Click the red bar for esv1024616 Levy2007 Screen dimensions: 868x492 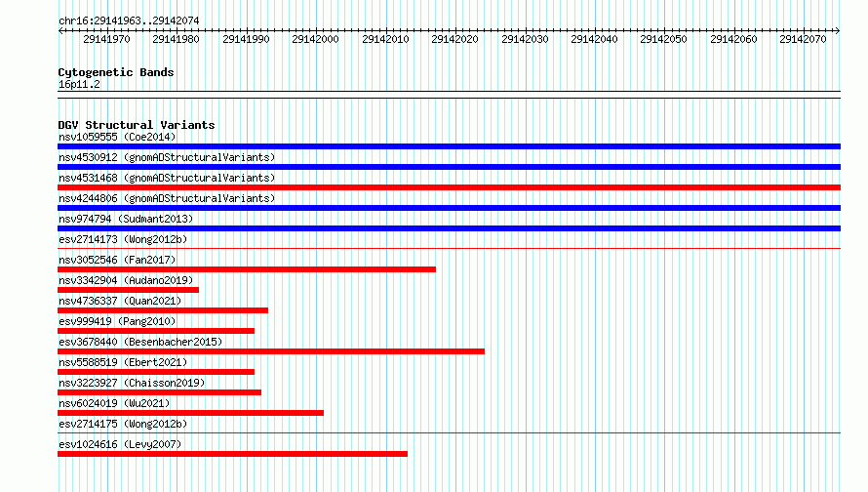tap(232, 454)
